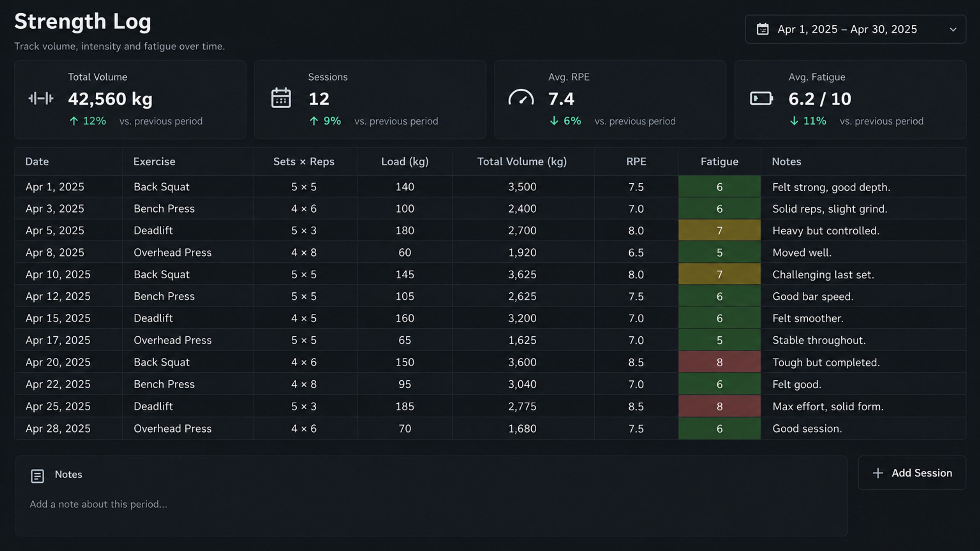The image size is (980, 551).
Task: Click the notes document icon
Action: click(x=37, y=476)
